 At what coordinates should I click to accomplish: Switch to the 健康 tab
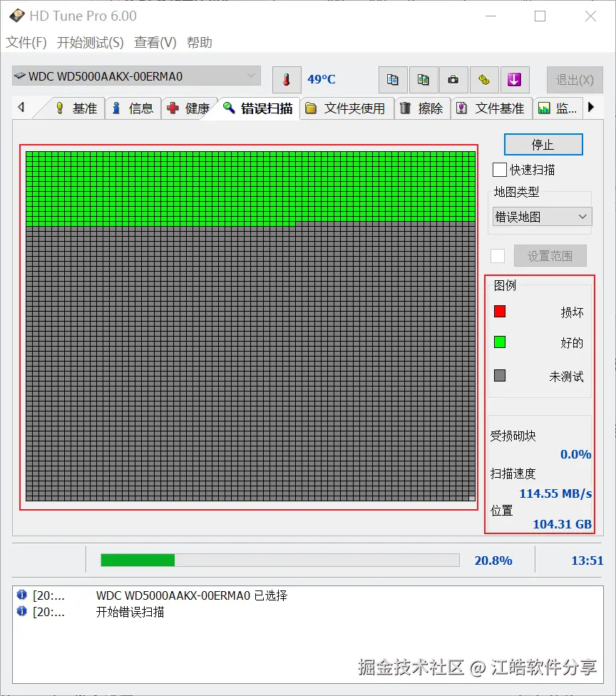(189, 108)
